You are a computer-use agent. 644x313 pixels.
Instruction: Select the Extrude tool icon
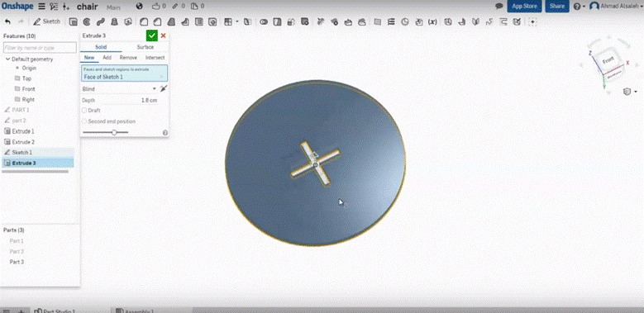coord(73,21)
